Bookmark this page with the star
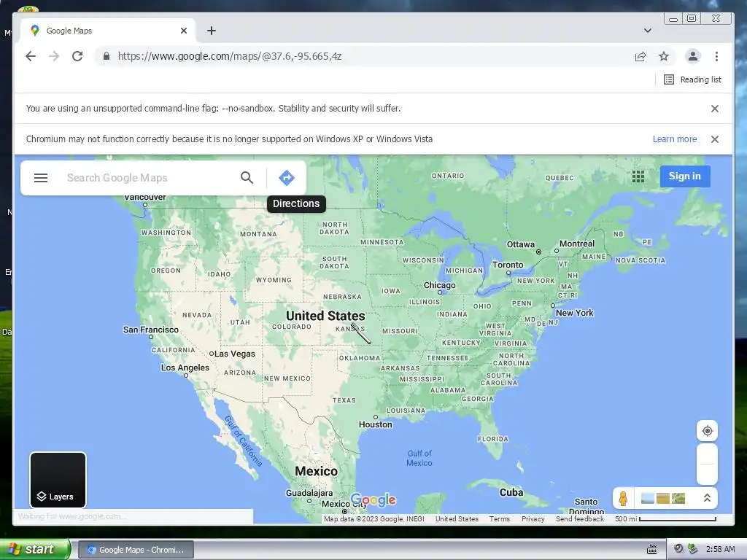 point(664,56)
